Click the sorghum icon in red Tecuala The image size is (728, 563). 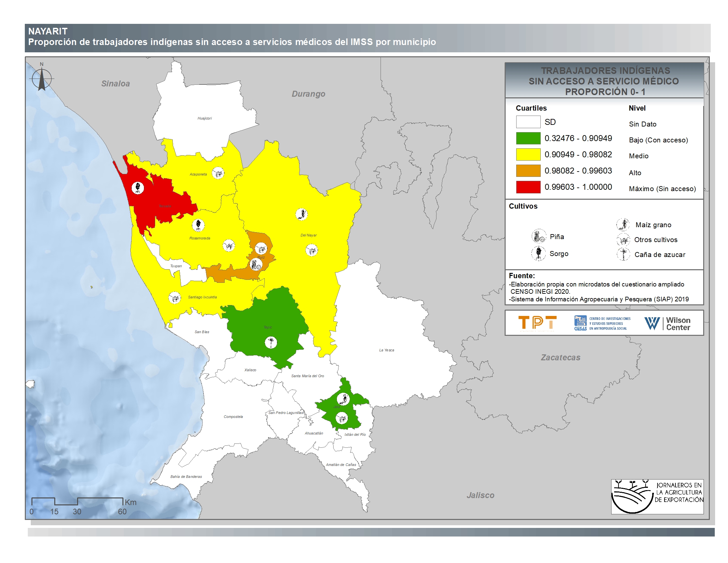point(138,188)
